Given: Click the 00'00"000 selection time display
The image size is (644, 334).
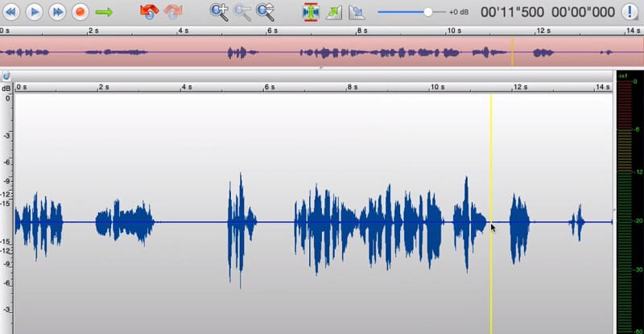Looking at the screenshot, I should [x=582, y=12].
